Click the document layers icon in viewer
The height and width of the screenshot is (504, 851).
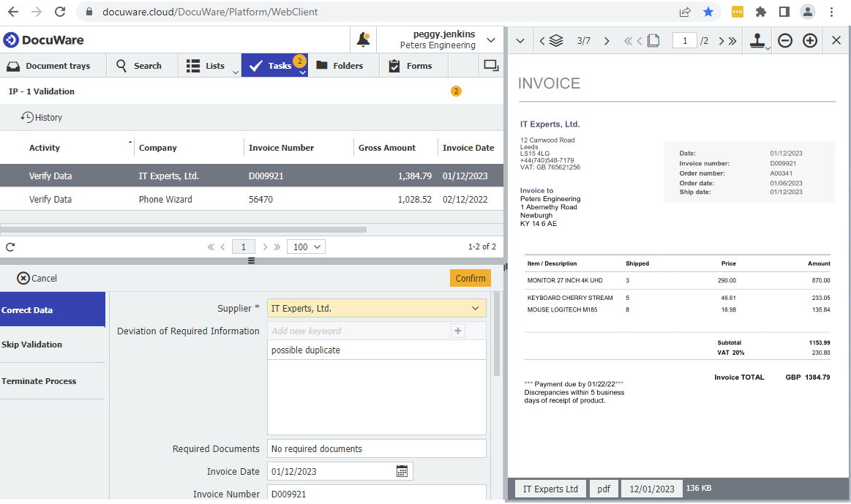[556, 41]
